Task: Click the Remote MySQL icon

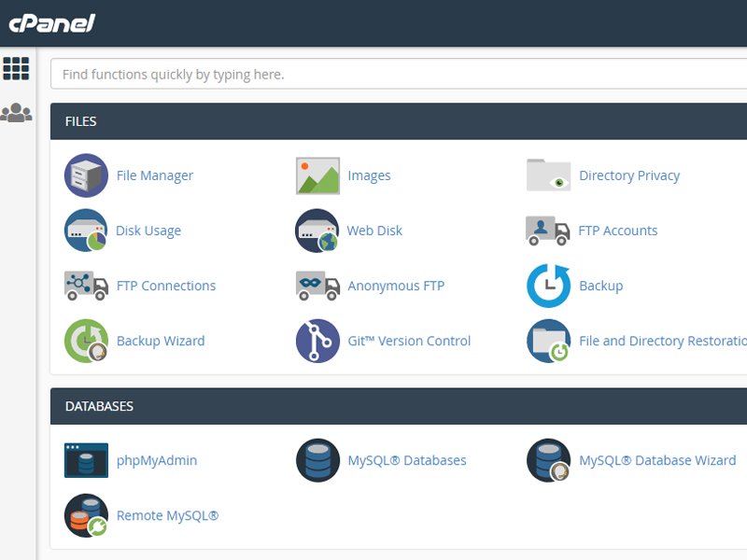Action: tap(86, 516)
